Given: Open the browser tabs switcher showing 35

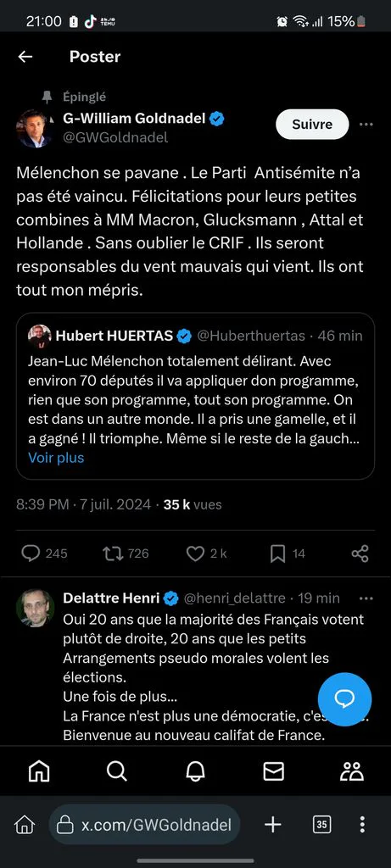Looking at the screenshot, I should coord(321,825).
